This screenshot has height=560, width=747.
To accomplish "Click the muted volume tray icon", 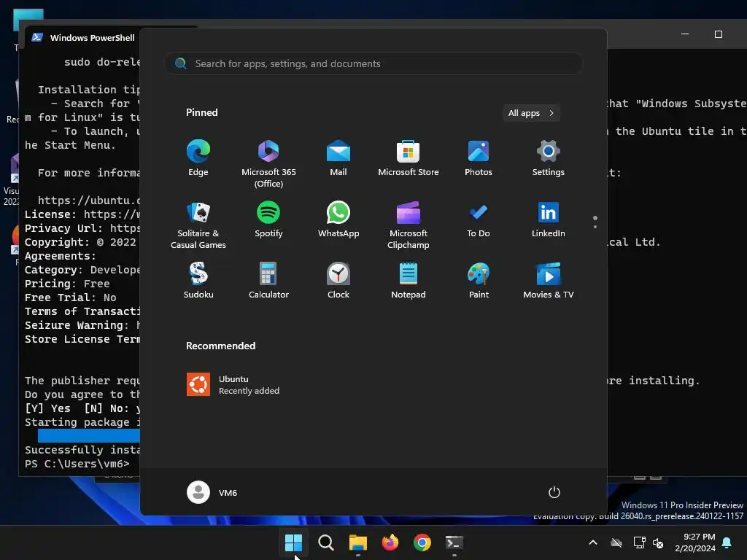I will (658, 542).
